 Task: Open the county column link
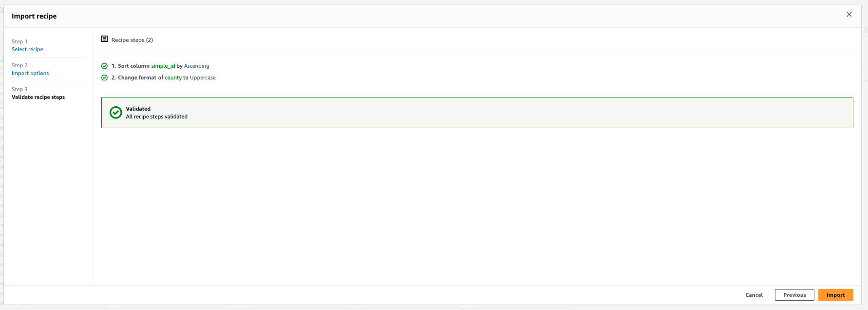coord(173,77)
